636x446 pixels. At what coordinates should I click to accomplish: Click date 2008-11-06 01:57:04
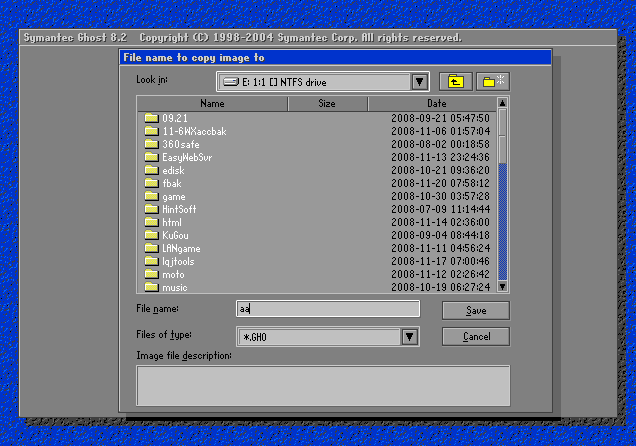(440, 131)
